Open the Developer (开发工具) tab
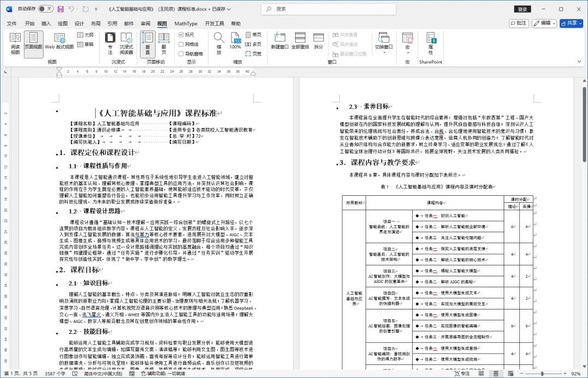The image size is (588, 378). coord(215,23)
